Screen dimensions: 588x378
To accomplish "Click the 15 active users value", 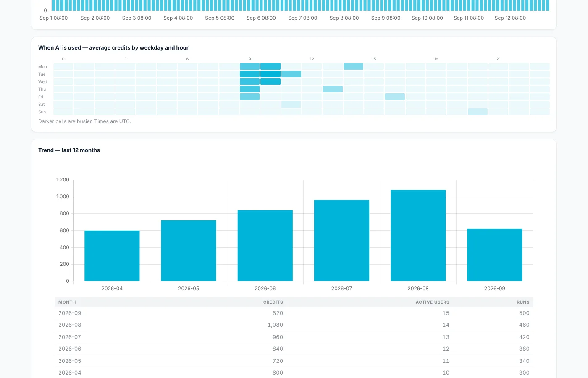I will tap(446, 313).
